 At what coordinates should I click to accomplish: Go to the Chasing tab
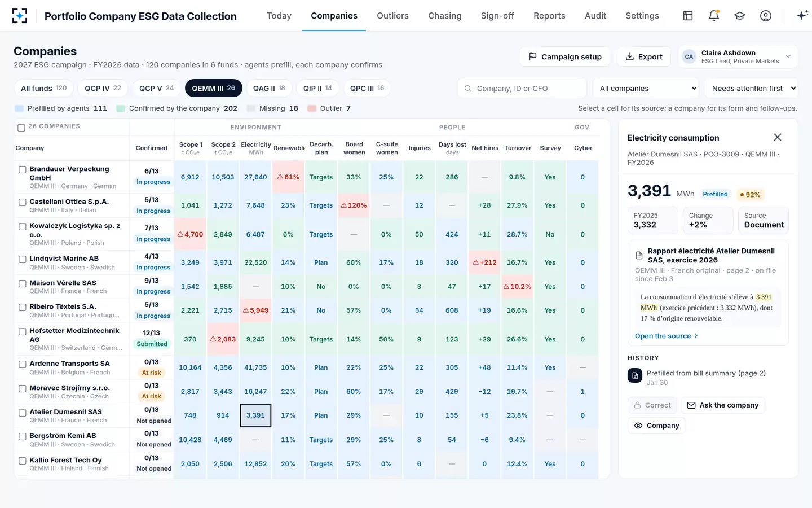(x=445, y=16)
